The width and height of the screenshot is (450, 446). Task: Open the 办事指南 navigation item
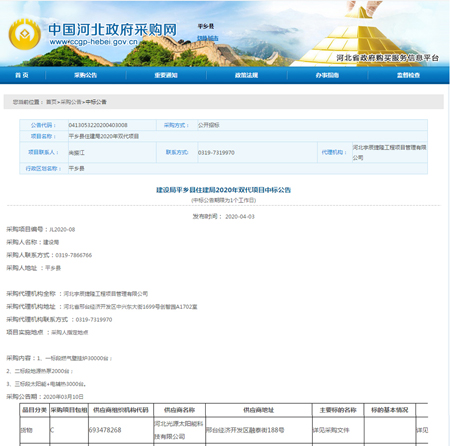327,75
